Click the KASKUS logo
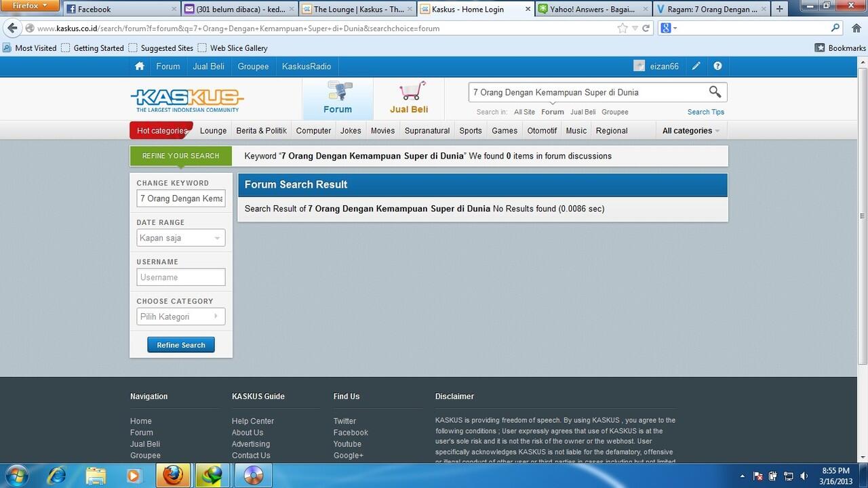Screen dimensions: 868x488 coord(187,99)
